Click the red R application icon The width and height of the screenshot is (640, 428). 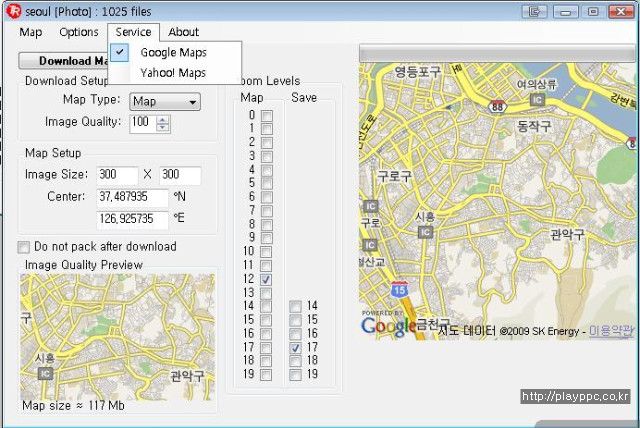click(13, 11)
